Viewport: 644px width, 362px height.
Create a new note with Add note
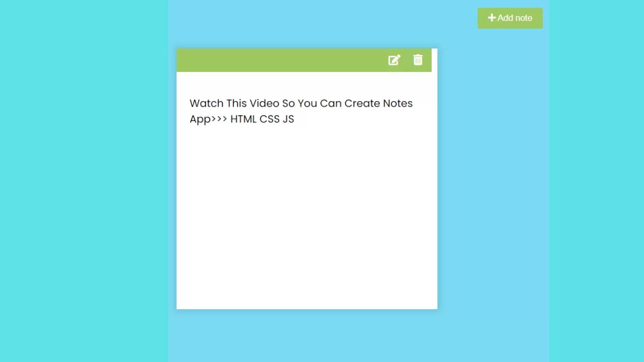click(510, 18)
